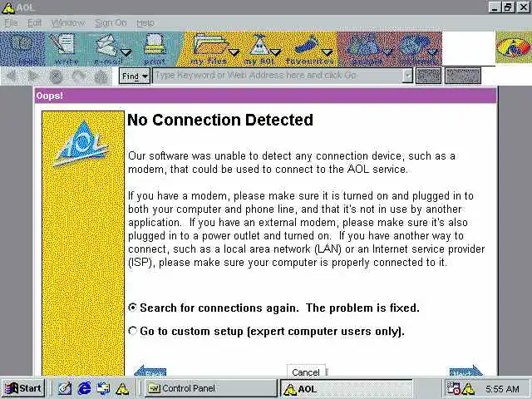Expand the Channels dropdown arrow
Image resolution: width=532 pixels, height=399 pixels.
(x=432, y=52)
